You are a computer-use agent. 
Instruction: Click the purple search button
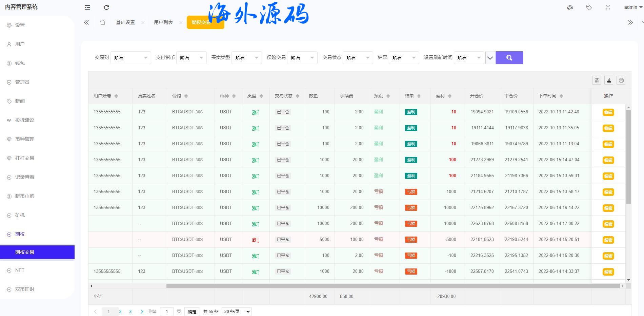(509, 58)
